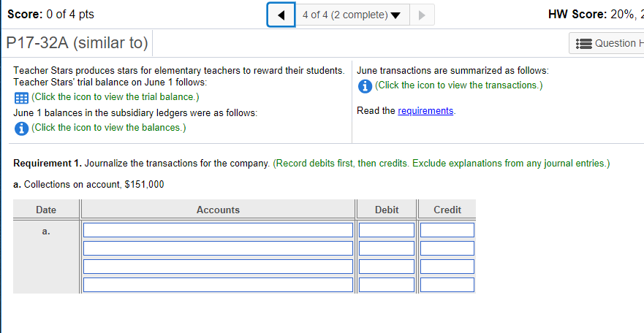
Task: Click the trial balance table icon
Action: 21,98
